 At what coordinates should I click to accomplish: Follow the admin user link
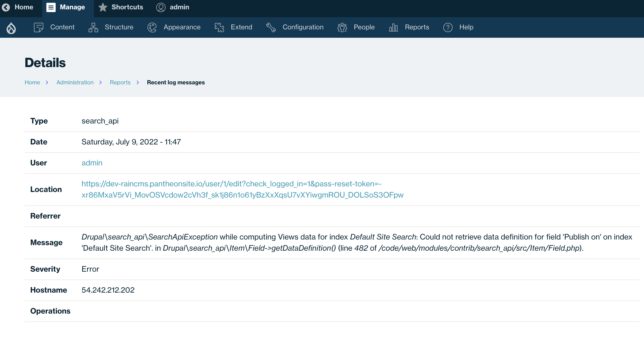tap(92, 163)
